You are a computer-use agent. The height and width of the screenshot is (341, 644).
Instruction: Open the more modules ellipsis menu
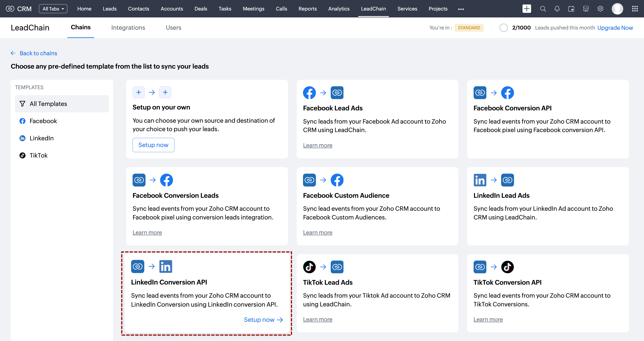461,9
